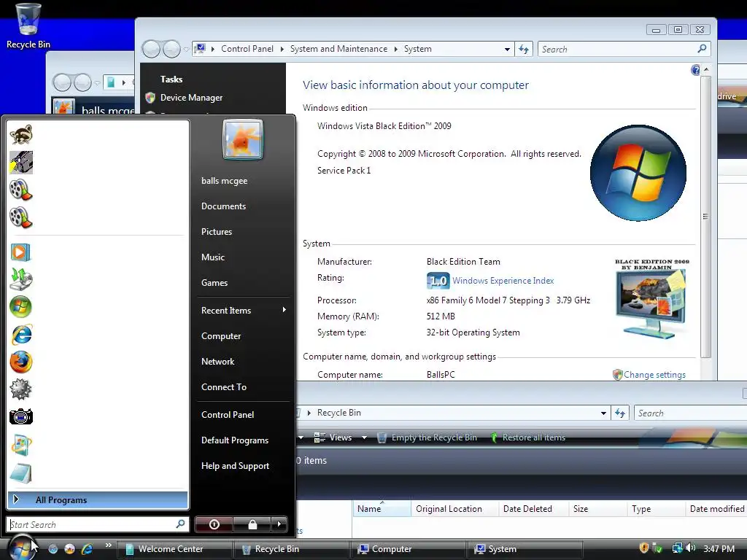Select Default Programs in Start menu
The height and width of the screenshot is (560, 747).
click(x=235, y=440)
